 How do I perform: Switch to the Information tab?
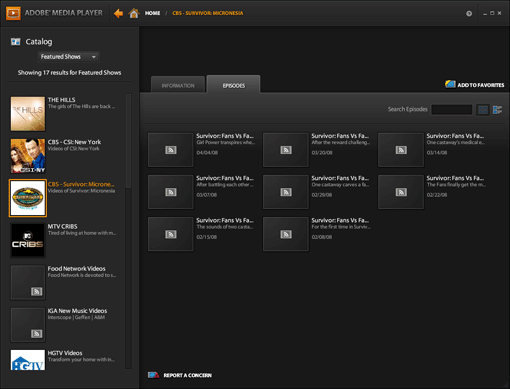click(178, 86)
